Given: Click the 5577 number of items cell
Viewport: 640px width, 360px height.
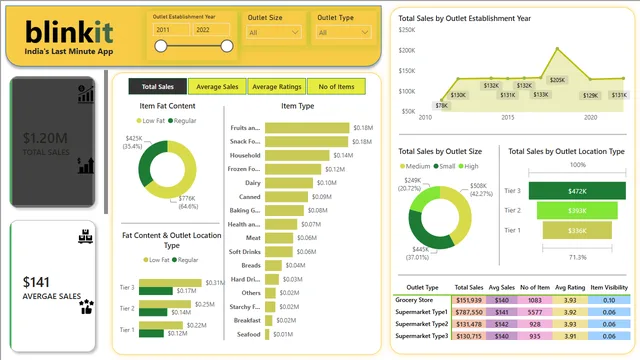Looking at the screenshot, I should [535, 312].
